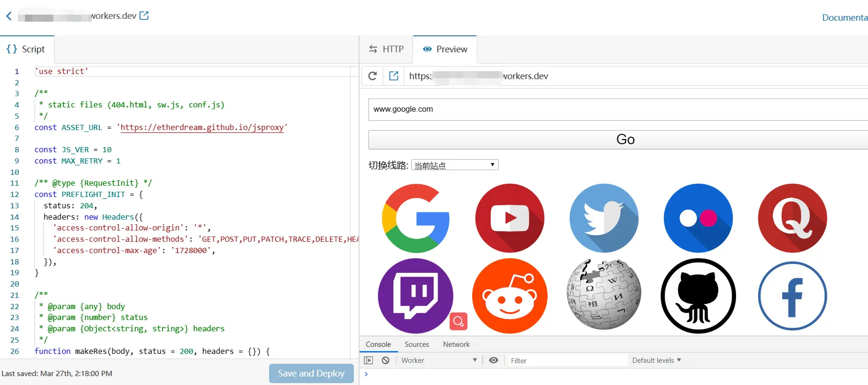868x385 pixels.
Task: Switch to the HTTP tab
Action: pyautogui.click(x=386, y=49)
